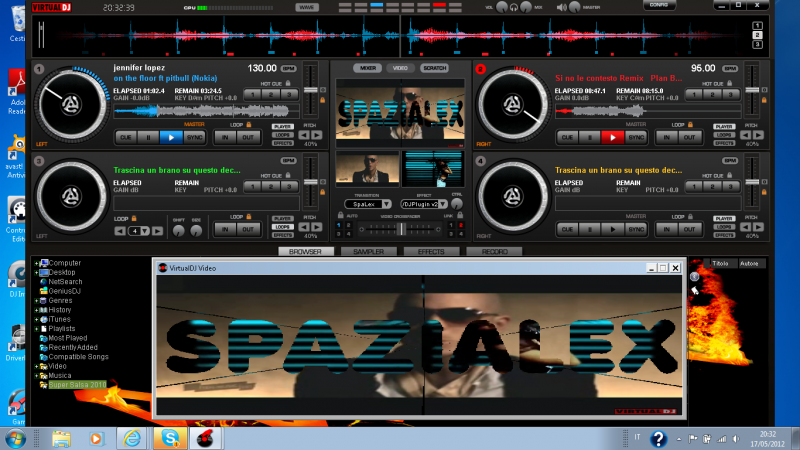The image size is (800, 450).
Task: Open the video Transition dropdown showing SpaLex
Action: tap(367, 203)
